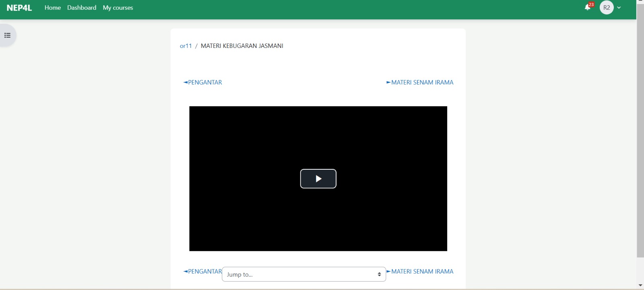The width and height of the screenshot is (644, 290).
Task: Click the or11 breadcrumb link
Action: [186, 46]
